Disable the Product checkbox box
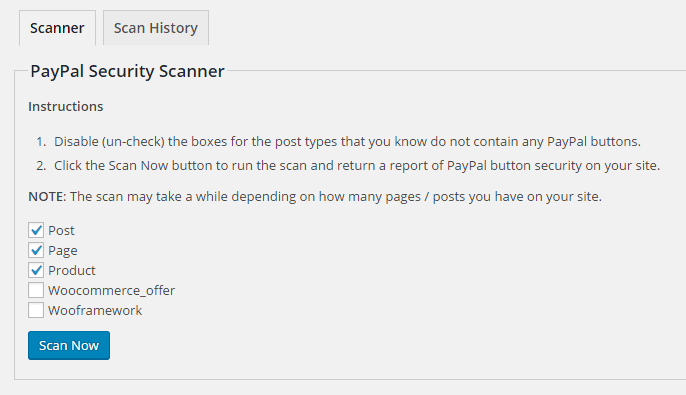Image resolution: width=686 pixels, height=395 pixels. (36, 270)
